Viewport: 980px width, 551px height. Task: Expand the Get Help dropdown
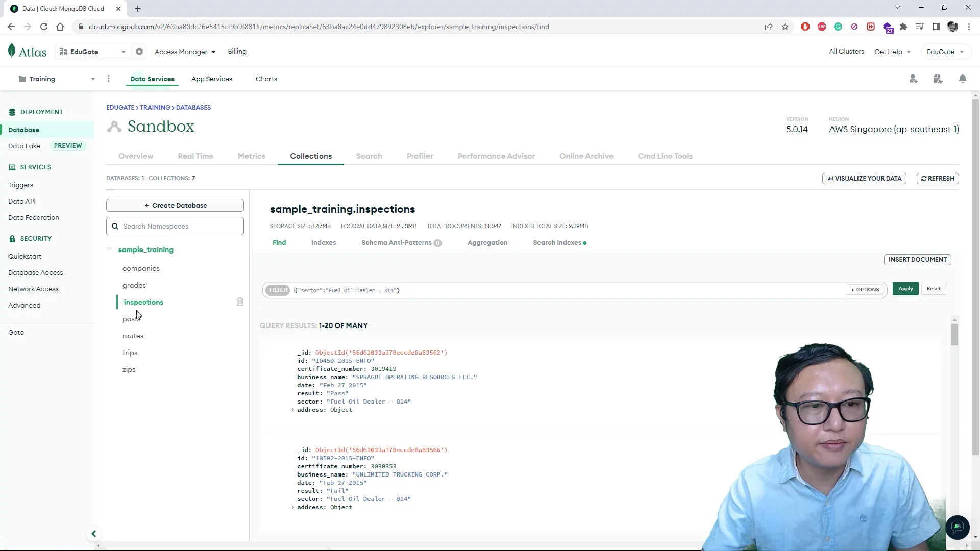(892, 52)
